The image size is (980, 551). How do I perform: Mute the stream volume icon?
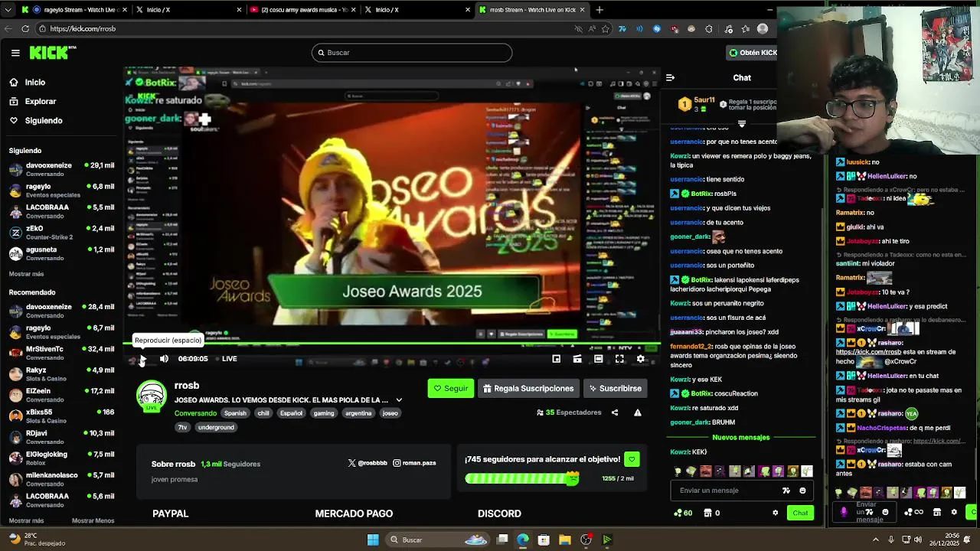click(164, 359)
